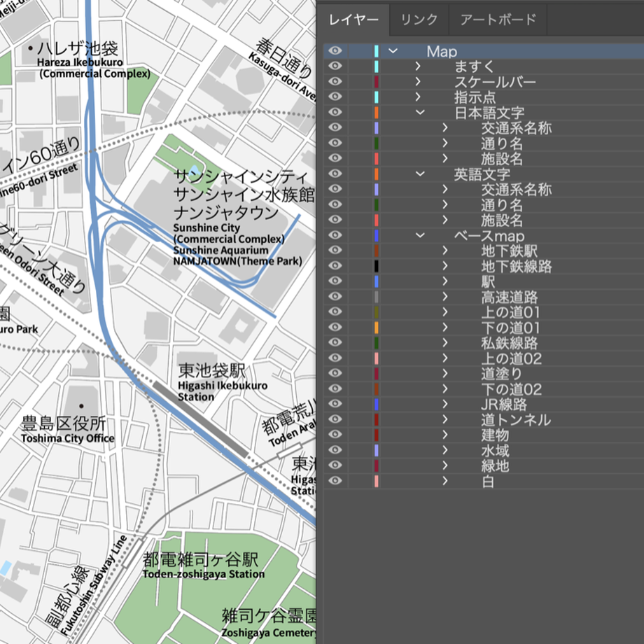Image resolution: width=644 pixels, height=644 pixels.
Task: Click the Sunshine Aquarium text on map
Action: (x=220, y=250)
